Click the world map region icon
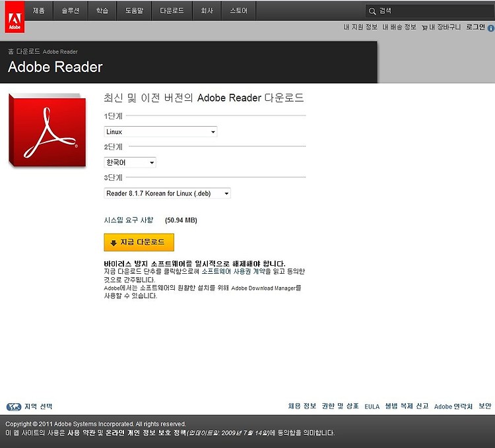Image resolution: width=495 pixels, height=448 pixels. tap(14, 406)
